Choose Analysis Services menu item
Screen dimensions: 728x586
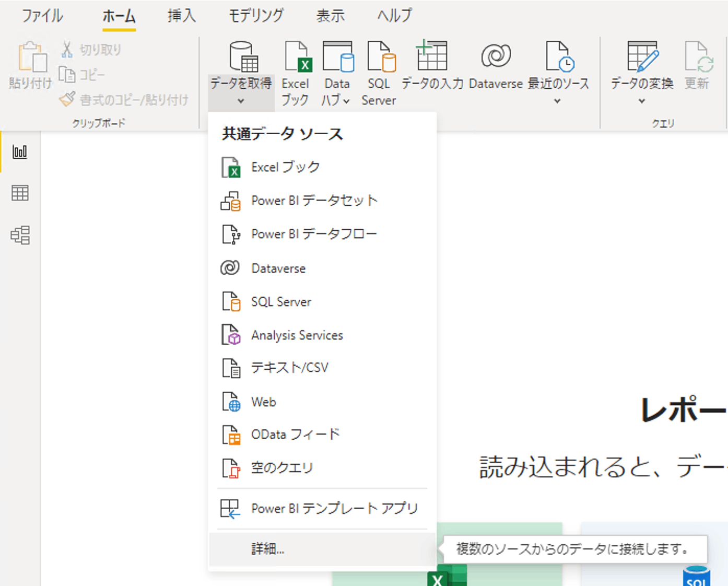coord(322,335)
